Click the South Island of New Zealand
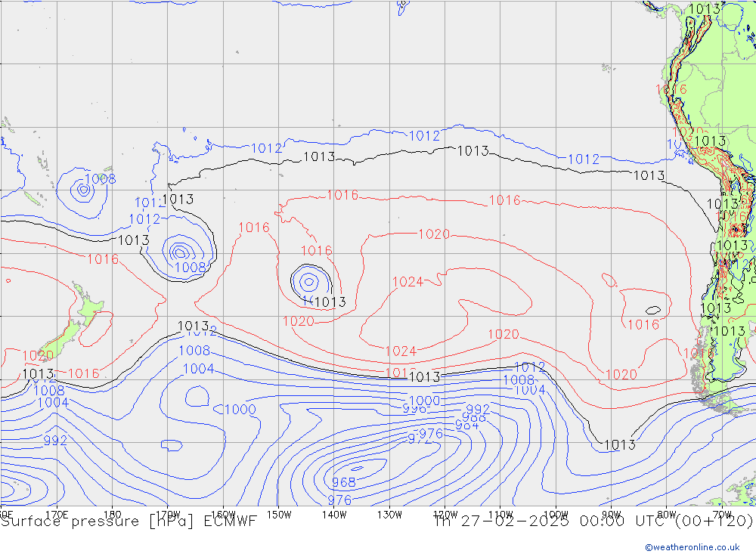 tap(58, 343)
